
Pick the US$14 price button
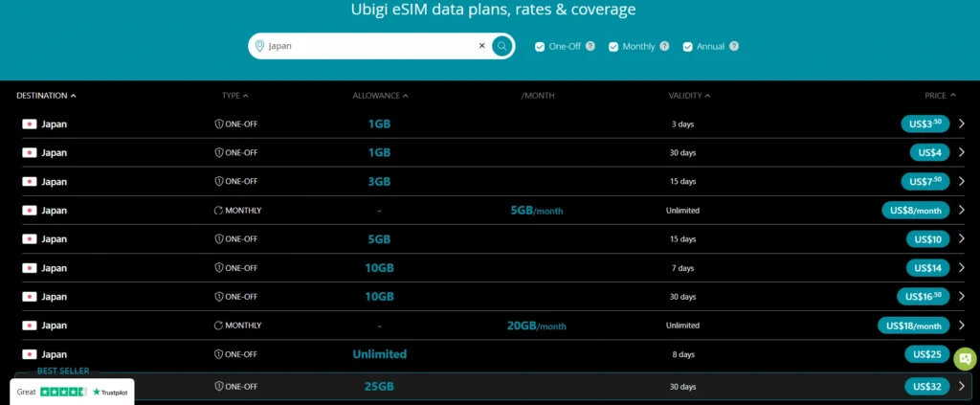pos(927,267)
